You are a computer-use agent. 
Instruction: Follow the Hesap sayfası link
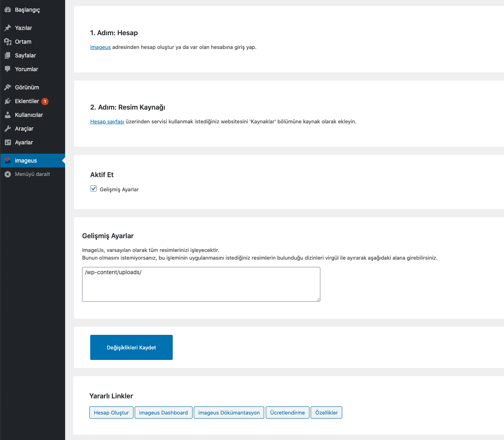click(x=107, y=122)
